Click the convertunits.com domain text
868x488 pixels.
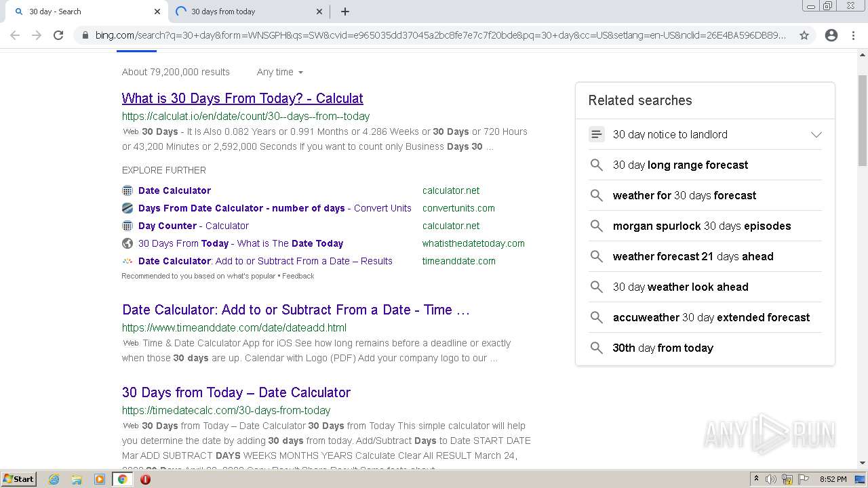pyautogui.click(x=458, y=208)
